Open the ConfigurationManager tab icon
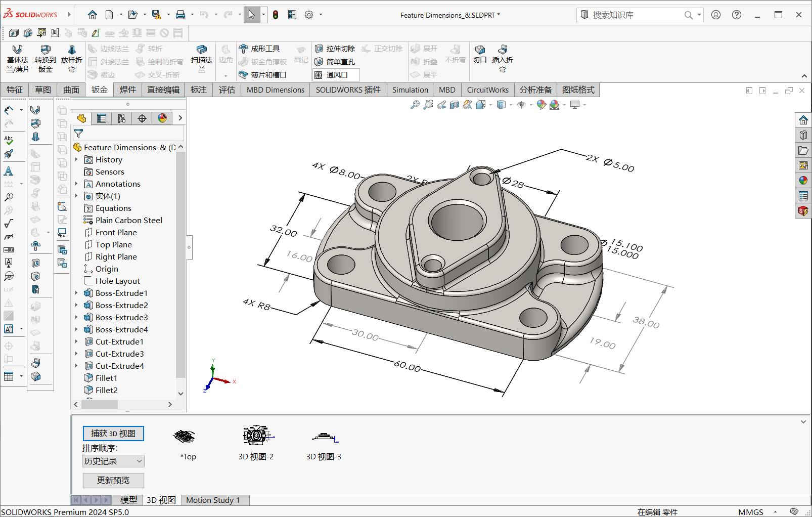 click(x=122, y=118)
